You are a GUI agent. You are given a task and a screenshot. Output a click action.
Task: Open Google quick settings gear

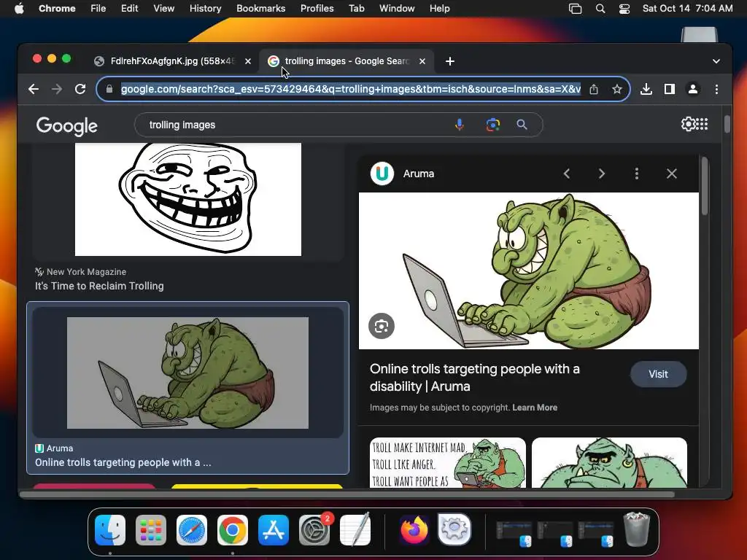click(687, 124)
